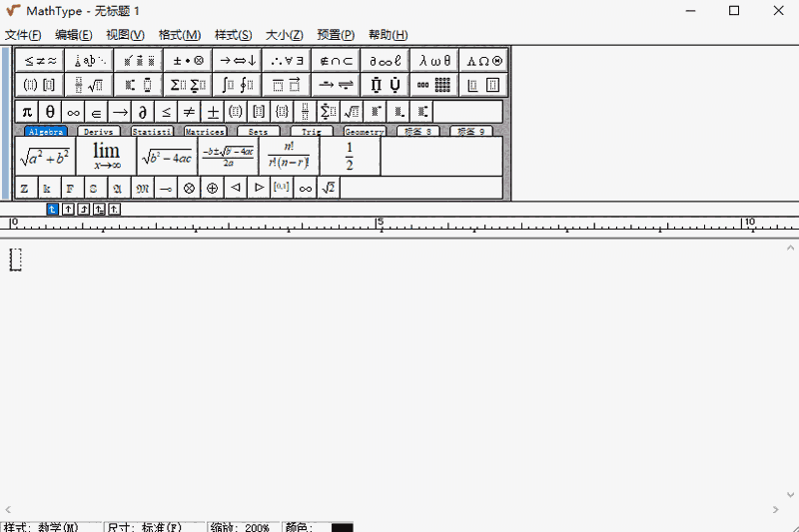Viewport: 799px width, 532px height.
Task: Insert the plus-minus symbol in small bar
Action: click(213, 112)
